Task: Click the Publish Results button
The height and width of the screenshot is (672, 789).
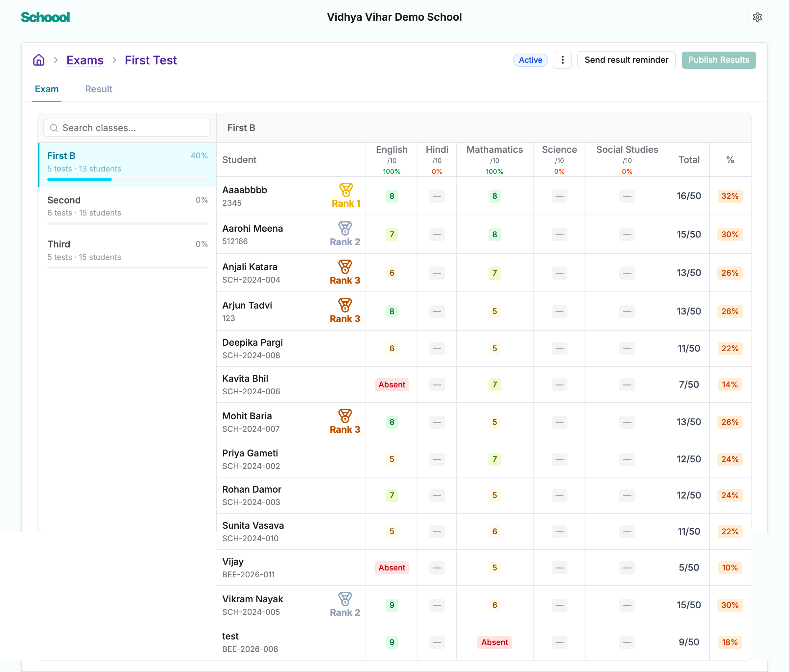Action: coord(719,60)
